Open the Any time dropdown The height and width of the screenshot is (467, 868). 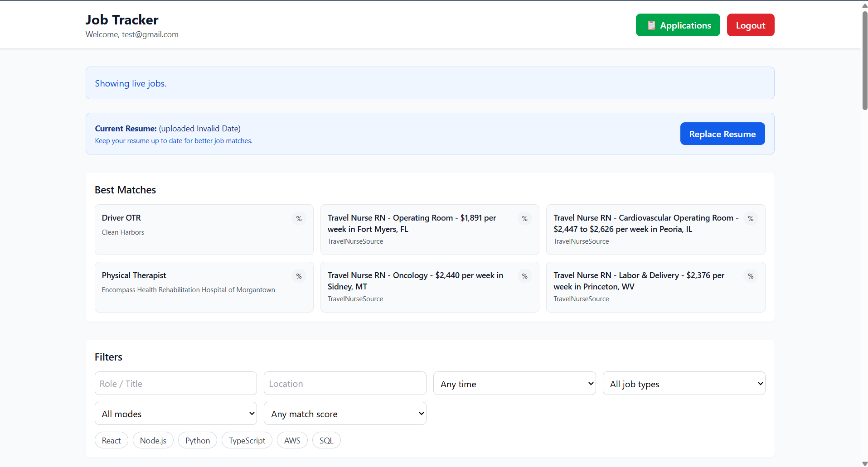click(514, 383)
